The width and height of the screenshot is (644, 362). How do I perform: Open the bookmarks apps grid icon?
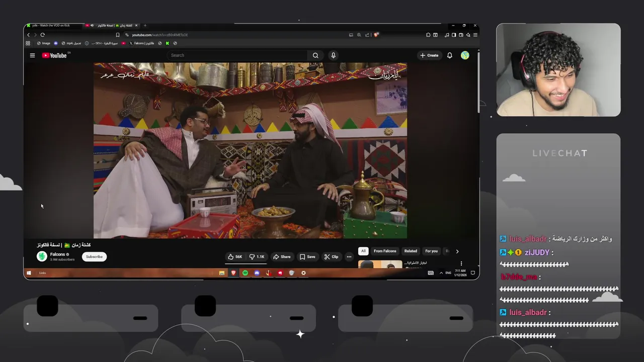[28, 43]
